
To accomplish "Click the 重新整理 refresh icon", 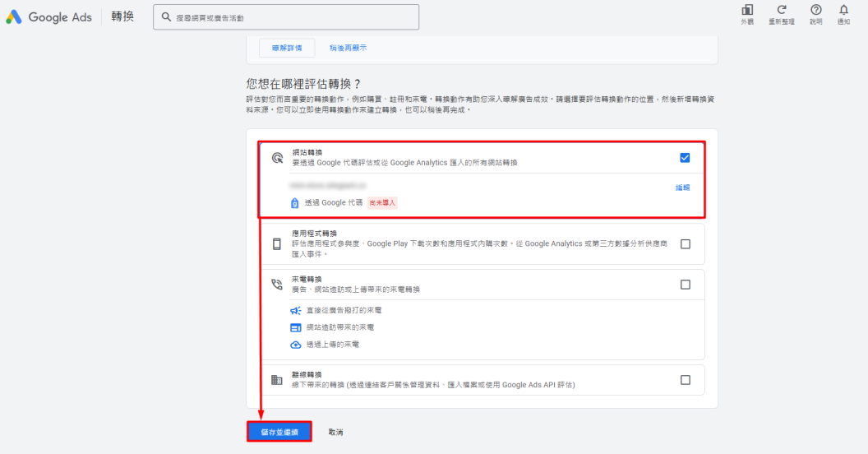I will (781, 11).
